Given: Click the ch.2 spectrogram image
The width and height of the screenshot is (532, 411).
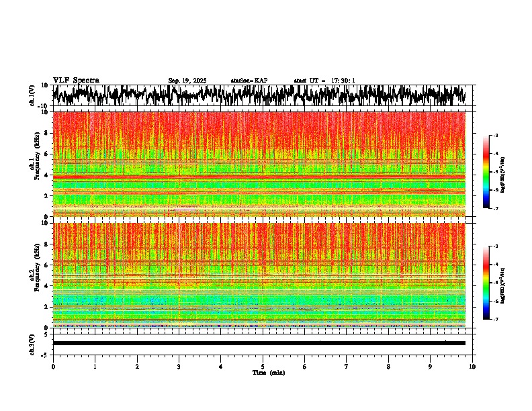Looking at the screenshot, I should [259, 275].
